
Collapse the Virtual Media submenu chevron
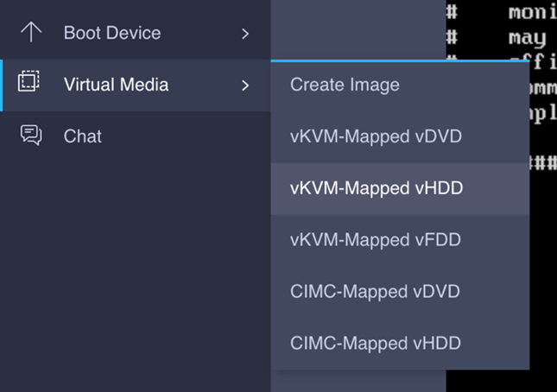[245, 85]
